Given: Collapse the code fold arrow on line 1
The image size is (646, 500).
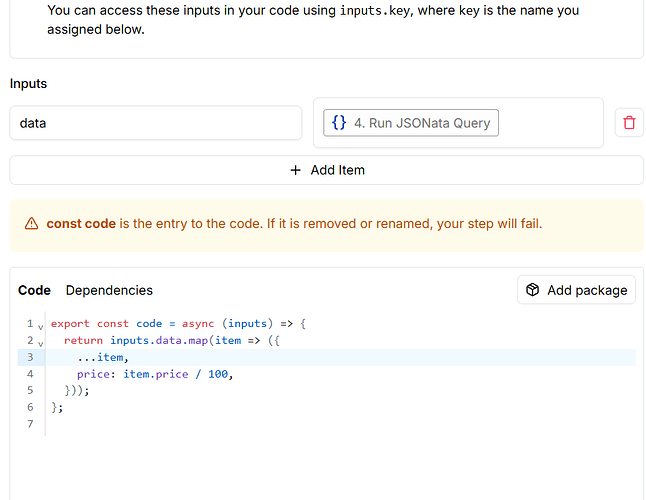Looking at the screenshot, I should [40, 325].
